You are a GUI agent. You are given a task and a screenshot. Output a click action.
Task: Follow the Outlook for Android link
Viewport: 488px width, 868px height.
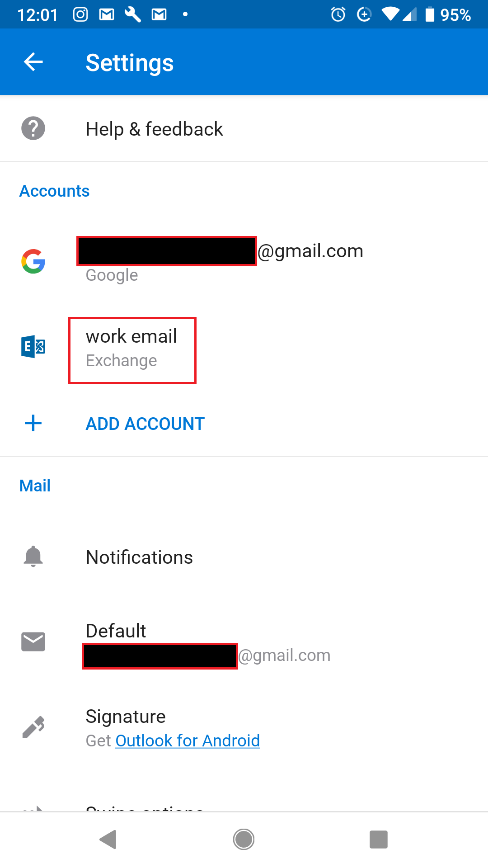click(x=188, y=741)
